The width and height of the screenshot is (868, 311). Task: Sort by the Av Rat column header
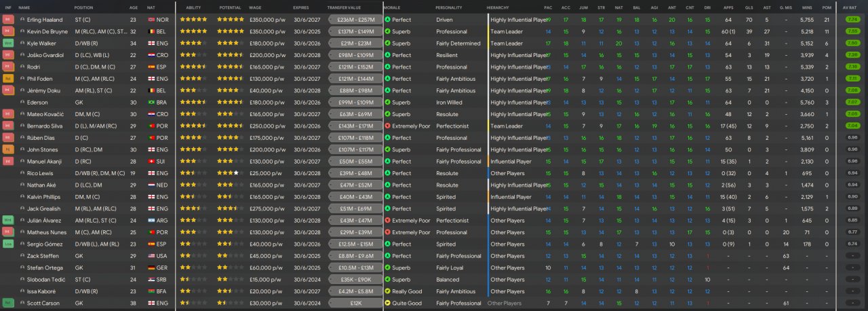(849, 7)
